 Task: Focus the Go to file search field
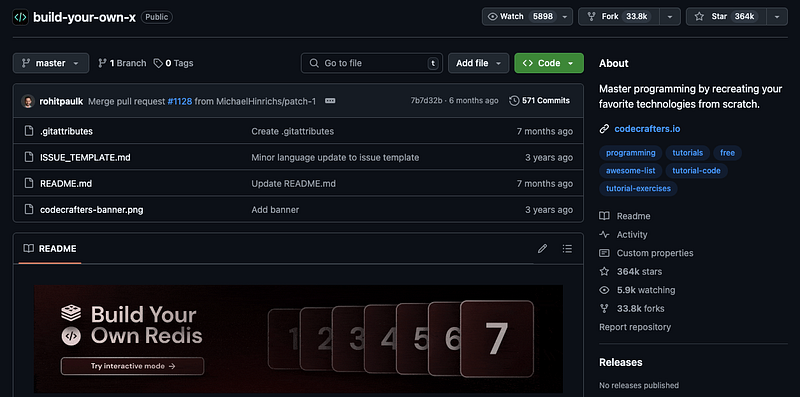click(371, 63)
